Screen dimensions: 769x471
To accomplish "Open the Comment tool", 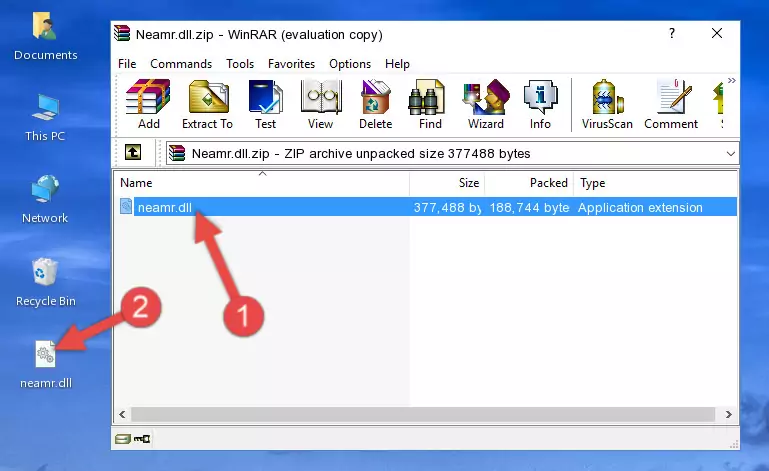I will (671, 104).
